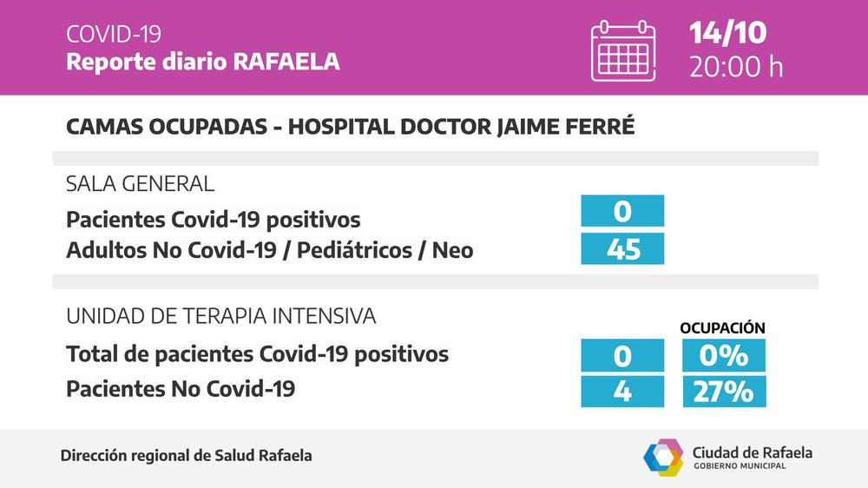Click the 20:00 h time label

[x=736, y=67]
